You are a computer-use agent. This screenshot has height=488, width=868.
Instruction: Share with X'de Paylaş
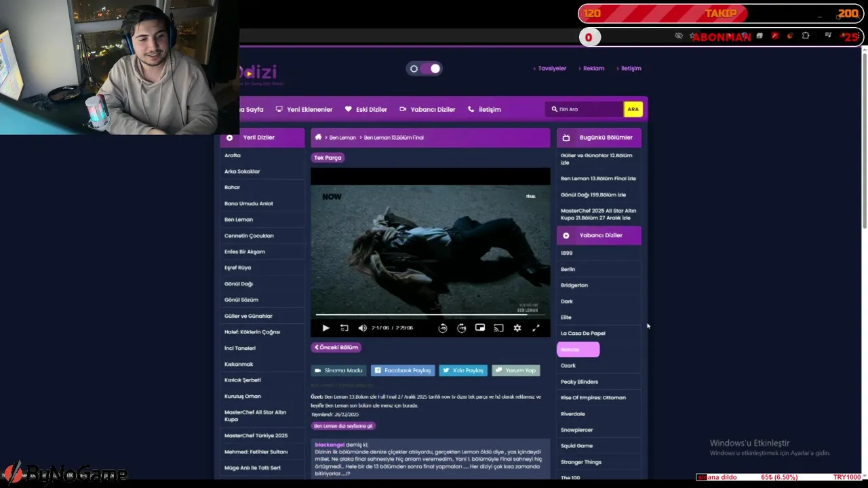tap(463, 370)
